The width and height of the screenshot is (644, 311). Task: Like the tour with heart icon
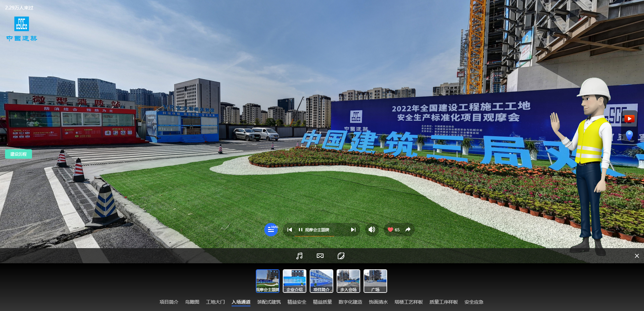(x=391, y=230)
